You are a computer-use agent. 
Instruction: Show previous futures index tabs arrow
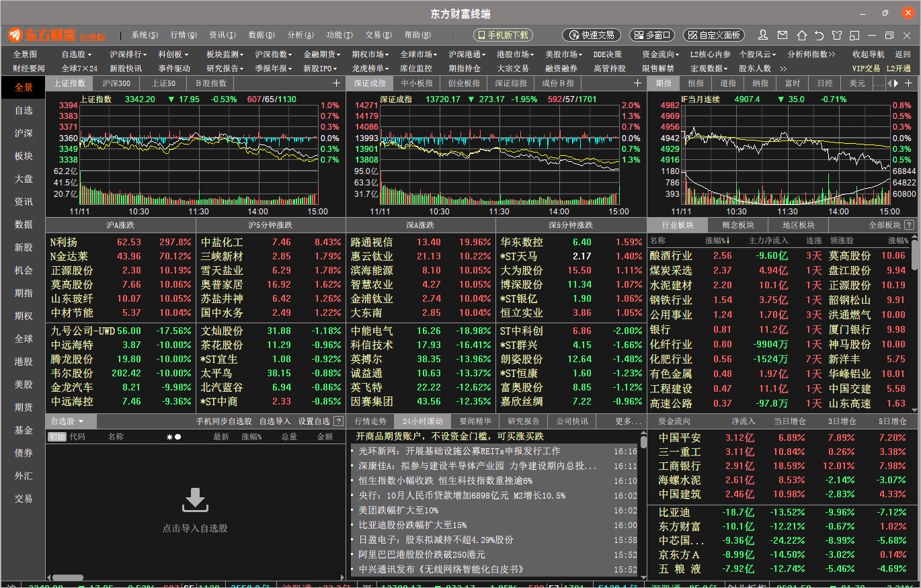point(889,83)
